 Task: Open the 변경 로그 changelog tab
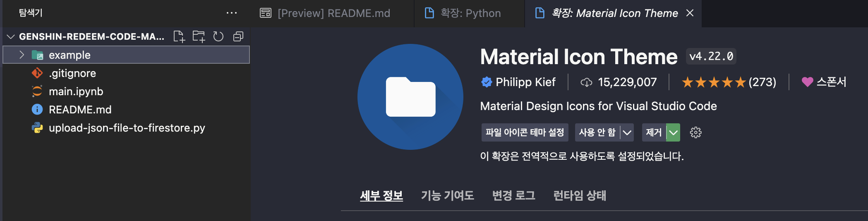point(514,195)
